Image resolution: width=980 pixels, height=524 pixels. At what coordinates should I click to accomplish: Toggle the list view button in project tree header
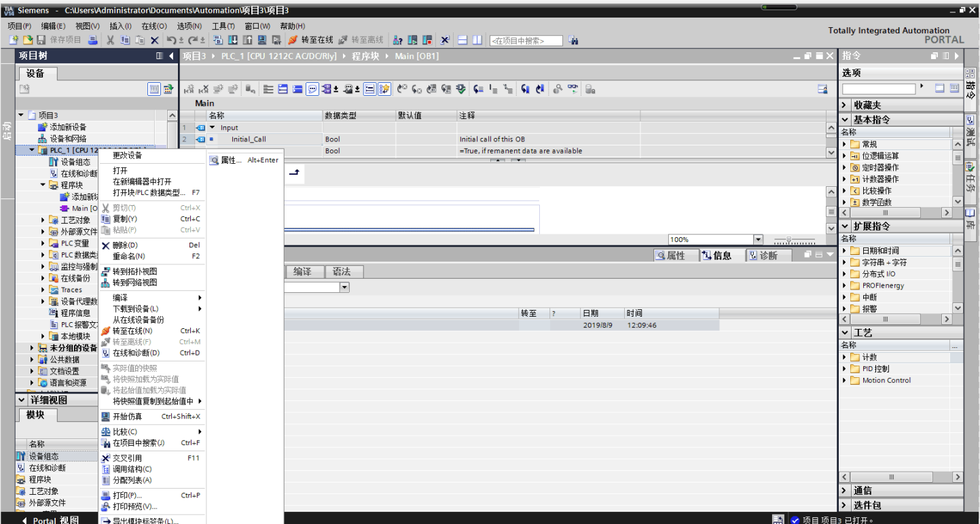(154, 89)
